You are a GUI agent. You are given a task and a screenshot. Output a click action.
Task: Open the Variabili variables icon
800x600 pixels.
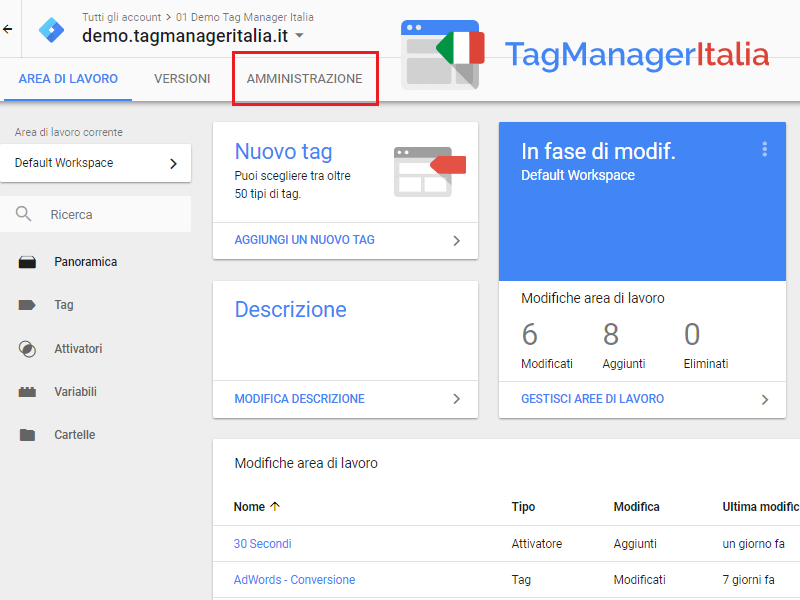pos(28,391)
